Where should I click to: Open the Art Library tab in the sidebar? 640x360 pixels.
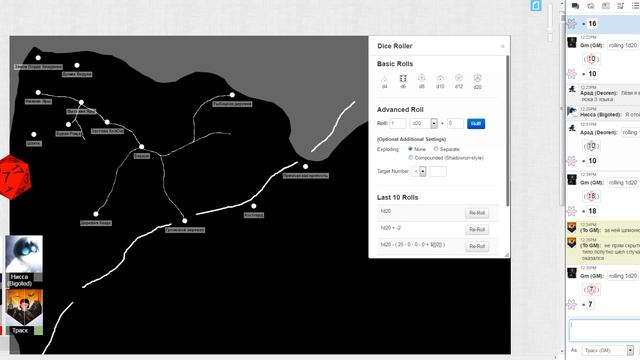(x=591, y=6)
